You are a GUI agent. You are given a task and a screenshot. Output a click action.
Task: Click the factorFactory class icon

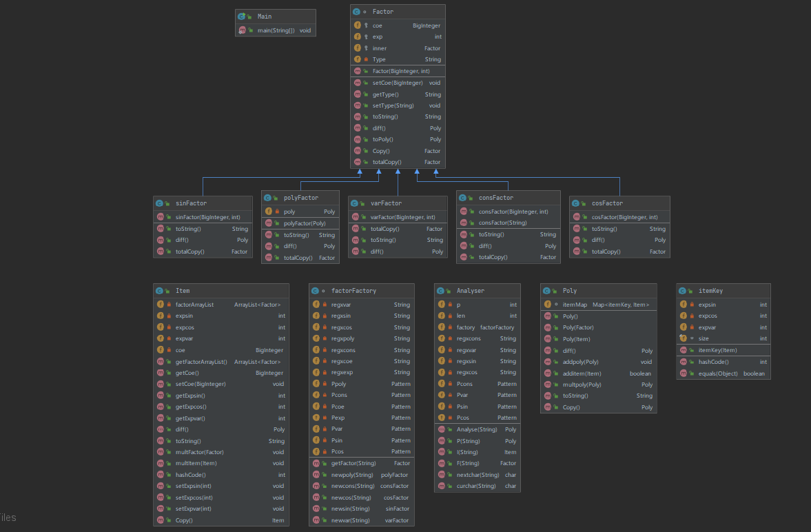pos(315,291)
